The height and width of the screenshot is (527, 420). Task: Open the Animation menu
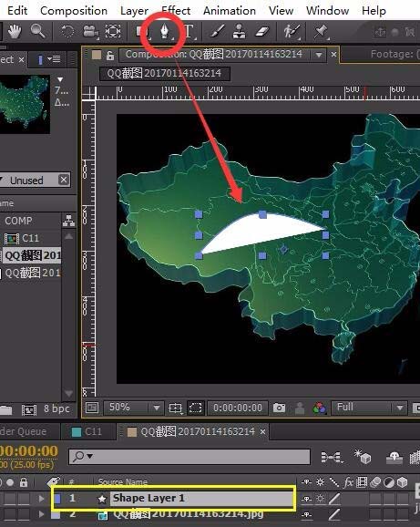pos(230,11)
